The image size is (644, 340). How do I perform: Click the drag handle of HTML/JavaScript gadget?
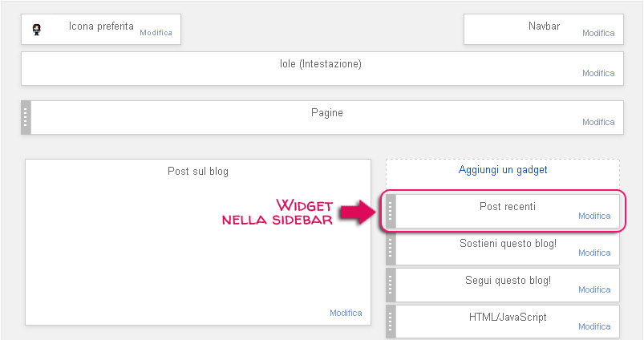391,322
